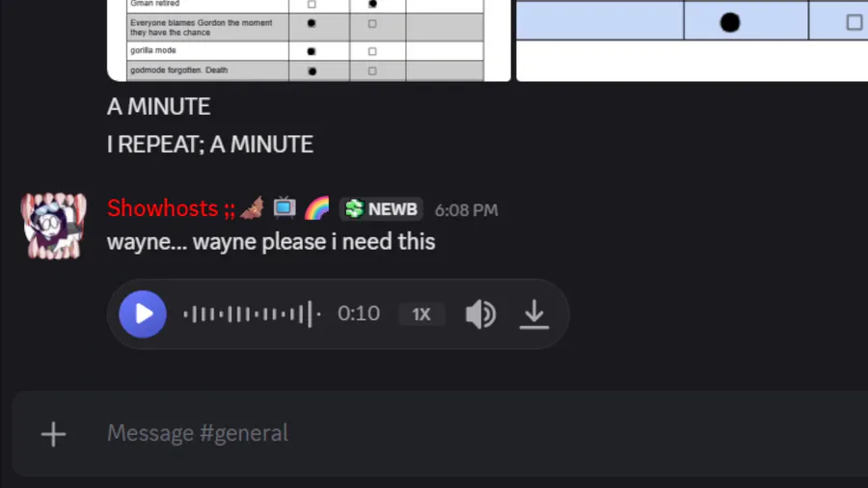Check the empty box in gorilla mode row
This screenshot has width=868, height=488.
[x=372, y=51]
